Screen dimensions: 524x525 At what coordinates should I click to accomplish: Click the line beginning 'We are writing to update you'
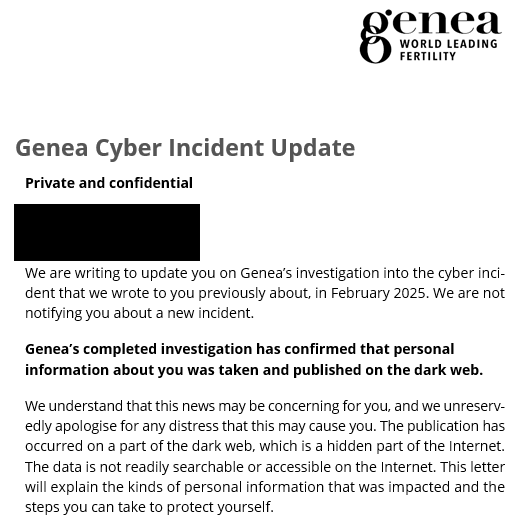[x=265, y=273]
